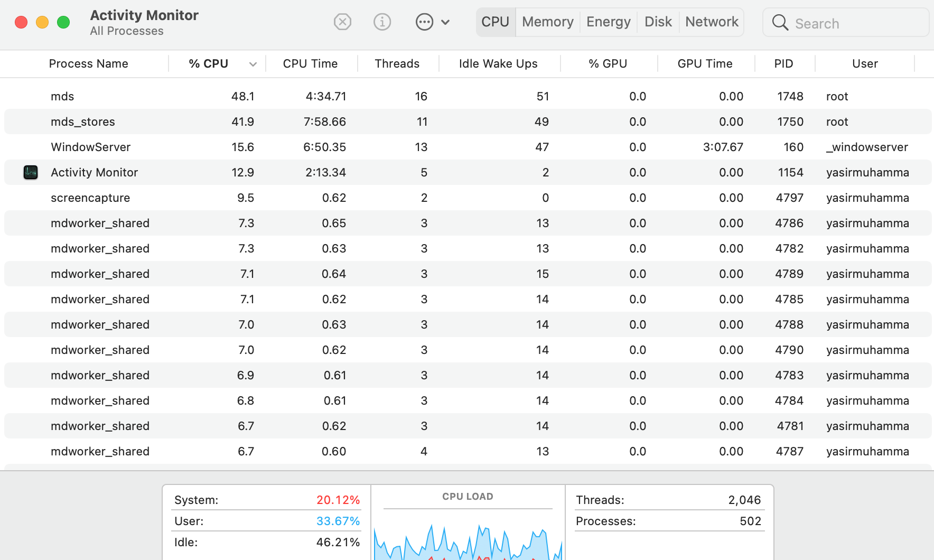Screen dimensions: 934x560
Task: Sort by GPU Time column header
Action: click(705, 64)
